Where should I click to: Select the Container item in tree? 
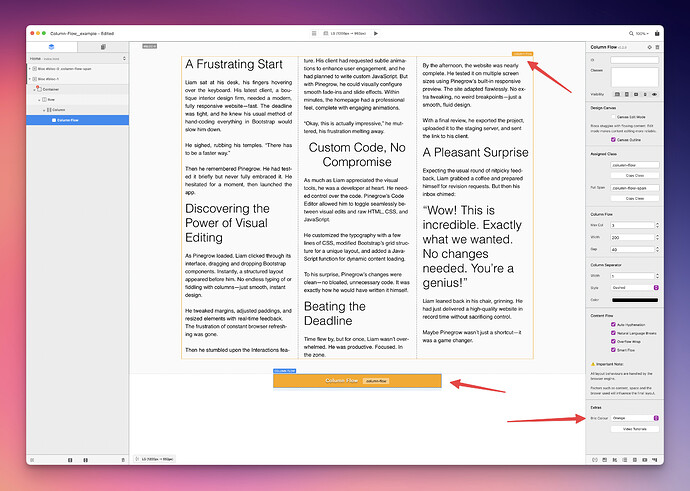(x=52, y=89)
